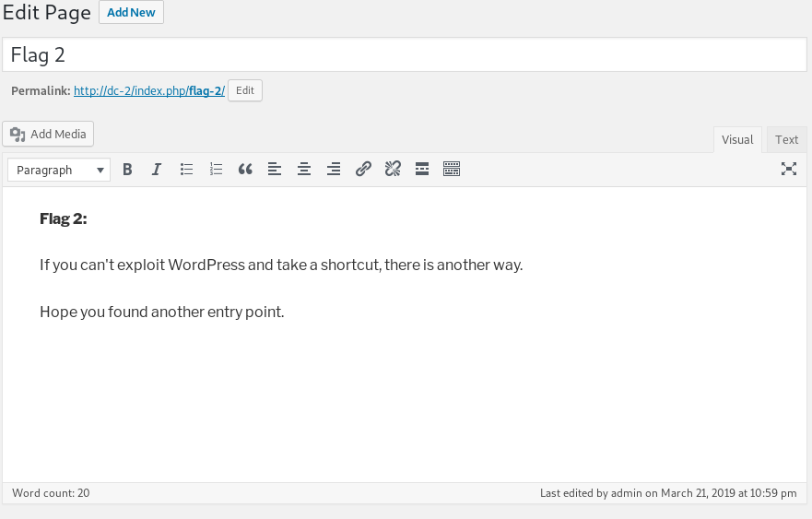
Task: Open the flag-2 permalink URL
Action: pos(149,90)
